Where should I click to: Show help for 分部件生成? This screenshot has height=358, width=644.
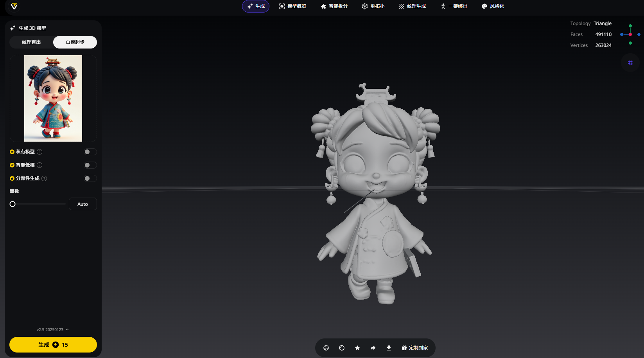click(x=44, y=178)
